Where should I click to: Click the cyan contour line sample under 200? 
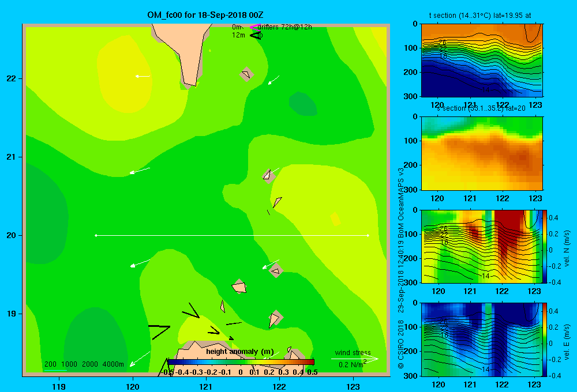[x=55, y=370]
